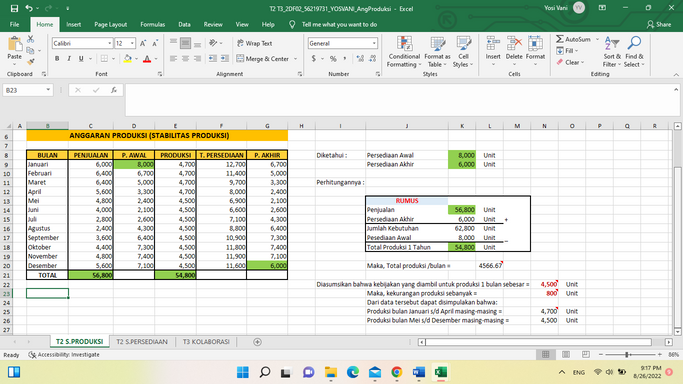
Task: Align cell text to the right
Action: [197, 58]
